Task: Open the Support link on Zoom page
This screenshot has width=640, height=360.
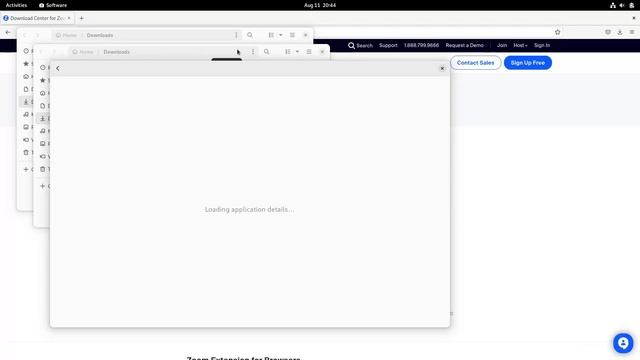Action: (388, 45)
